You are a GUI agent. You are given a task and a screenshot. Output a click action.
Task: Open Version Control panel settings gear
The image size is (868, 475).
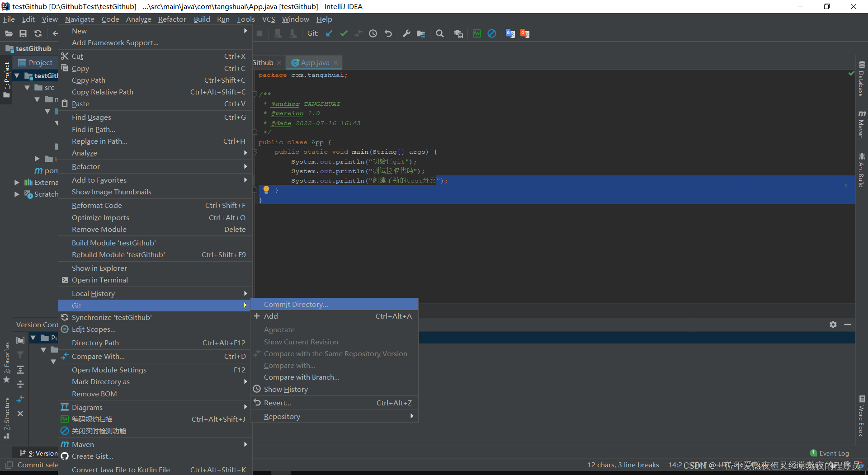click(833, 325)
